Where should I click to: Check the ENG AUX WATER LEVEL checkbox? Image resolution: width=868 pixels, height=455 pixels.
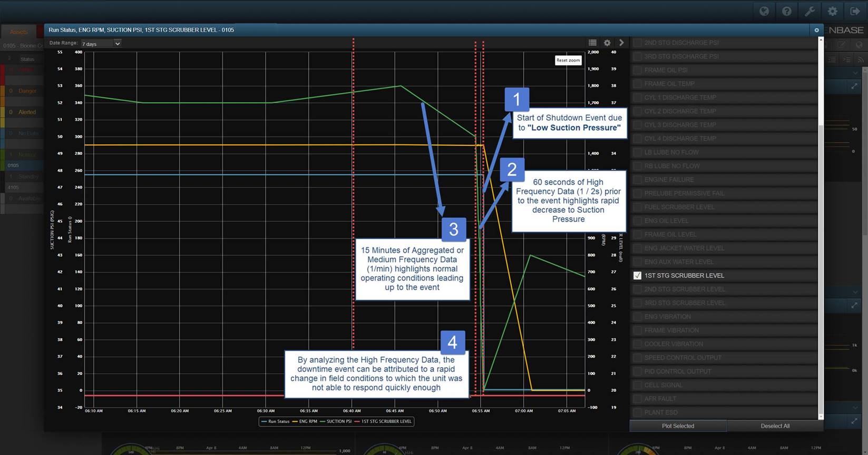(637, 262)
